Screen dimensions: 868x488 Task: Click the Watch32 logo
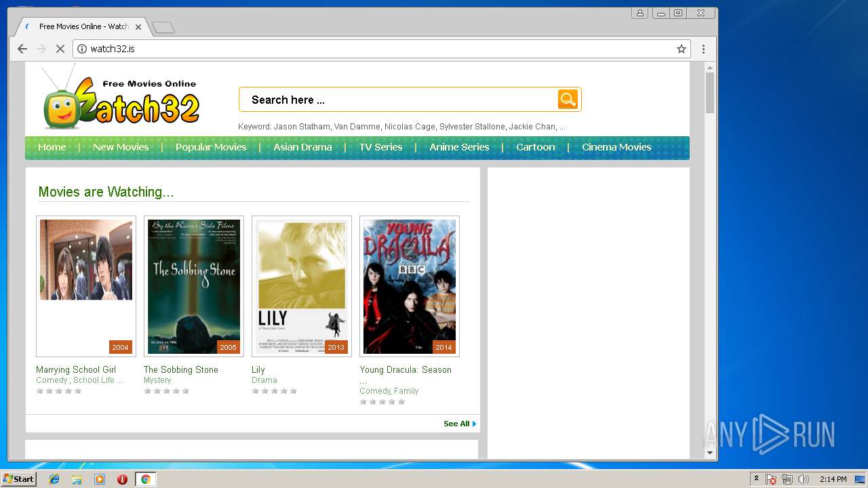[x=121, y=97]
